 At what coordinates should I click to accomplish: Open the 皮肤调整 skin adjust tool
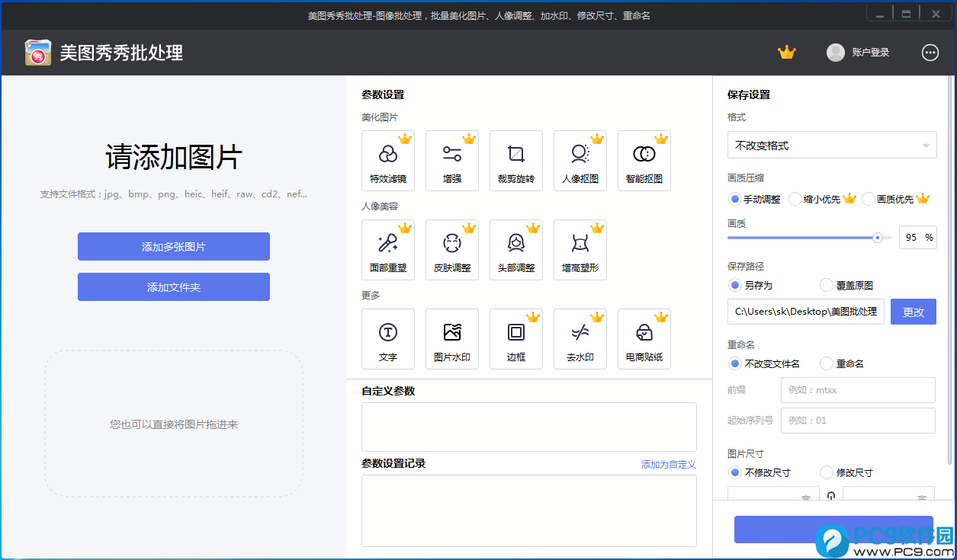click(452, 250)
